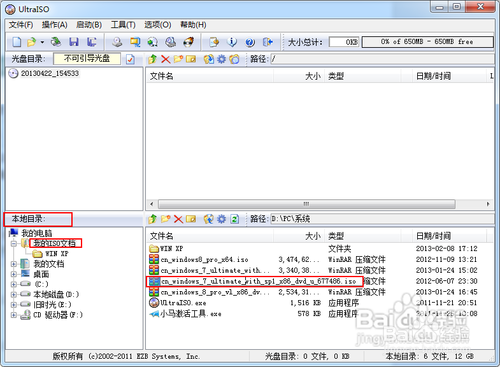Click image pane horizontal scrollbar thumb
The image size is (500, 367).
click(x=306, y=204)
